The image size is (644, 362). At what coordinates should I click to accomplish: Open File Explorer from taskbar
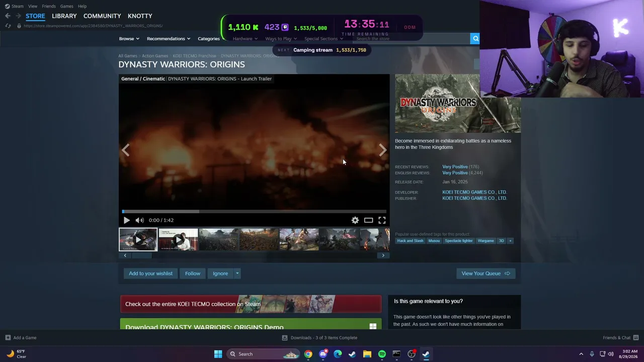point(367,354)
